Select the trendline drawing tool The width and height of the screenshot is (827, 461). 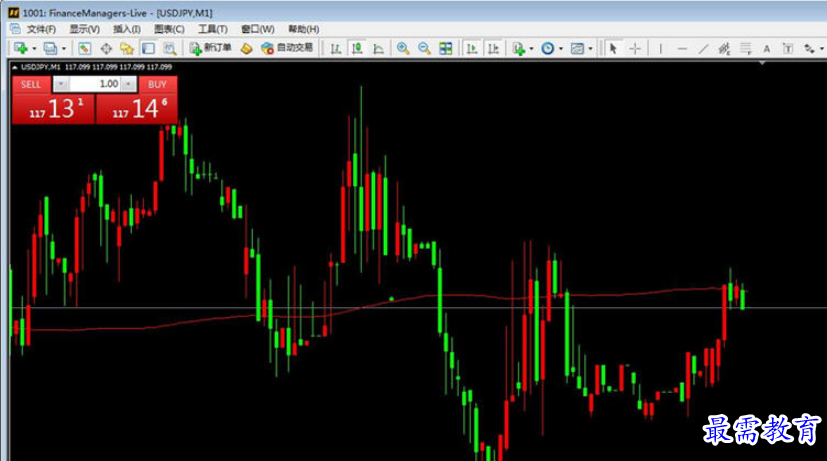tap(703, 49)
